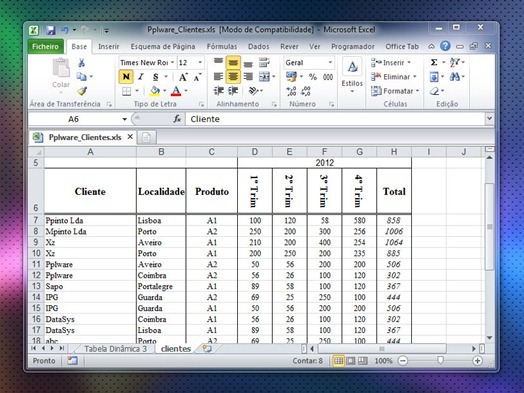Click the fill down icon in Edição
The image size is (524, 393).
coord(434,77)
